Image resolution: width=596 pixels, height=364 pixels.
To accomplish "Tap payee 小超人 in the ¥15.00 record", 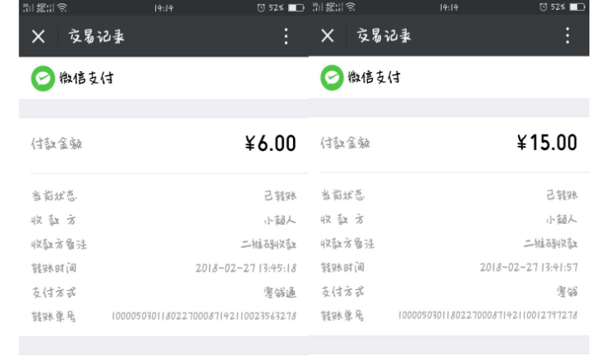I will 562,221.
